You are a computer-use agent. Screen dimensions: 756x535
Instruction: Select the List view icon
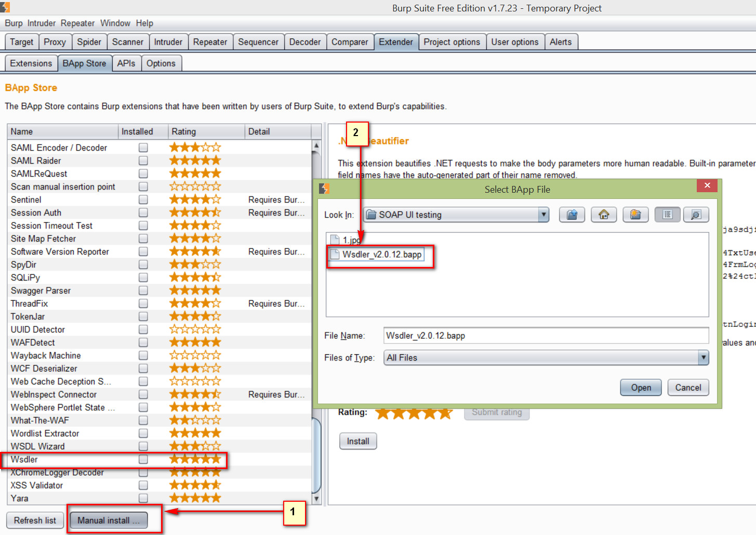tap(667, 215)
